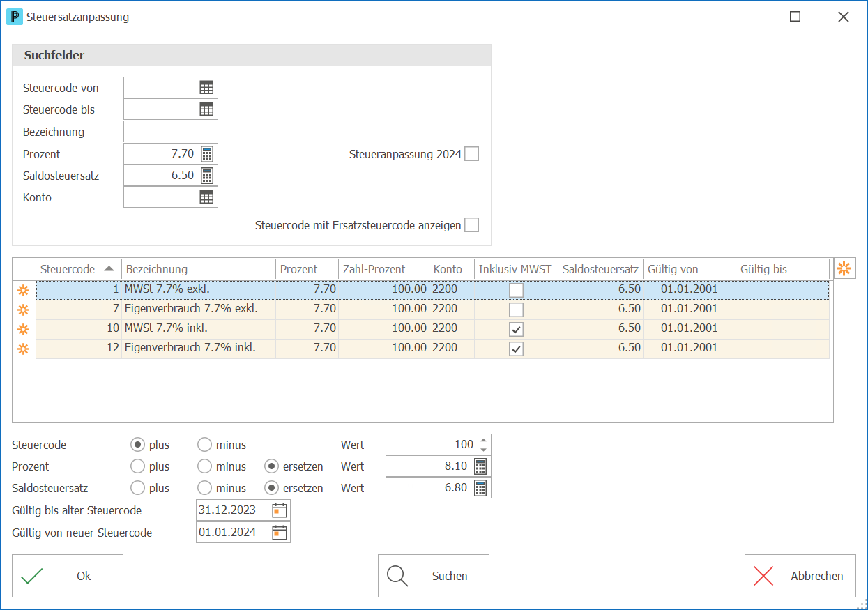Uncheck Inklusiv MWST for MWSt 7.7% inkl.
The height and width of the screenshot is (610, 868).
pos(516,329)
